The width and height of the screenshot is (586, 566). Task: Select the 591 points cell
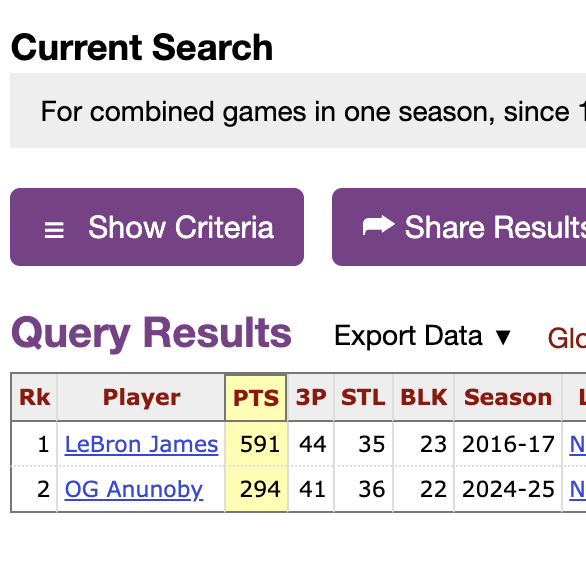[256, 444]
